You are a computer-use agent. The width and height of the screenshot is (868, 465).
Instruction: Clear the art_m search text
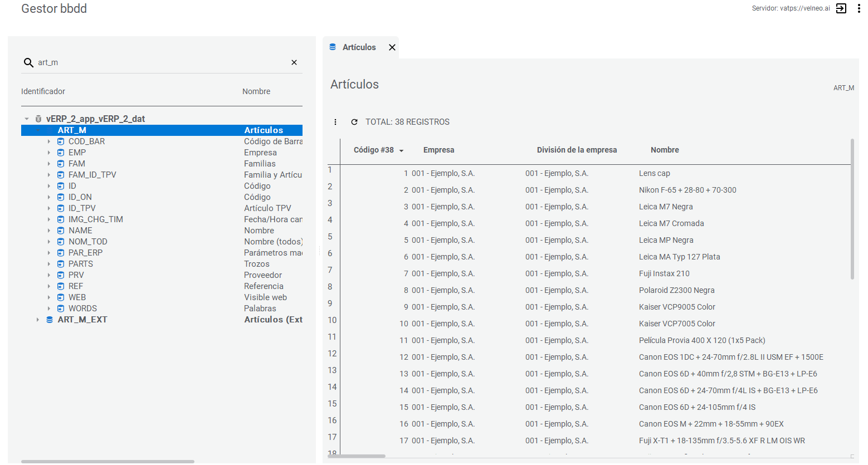[294, 62]
